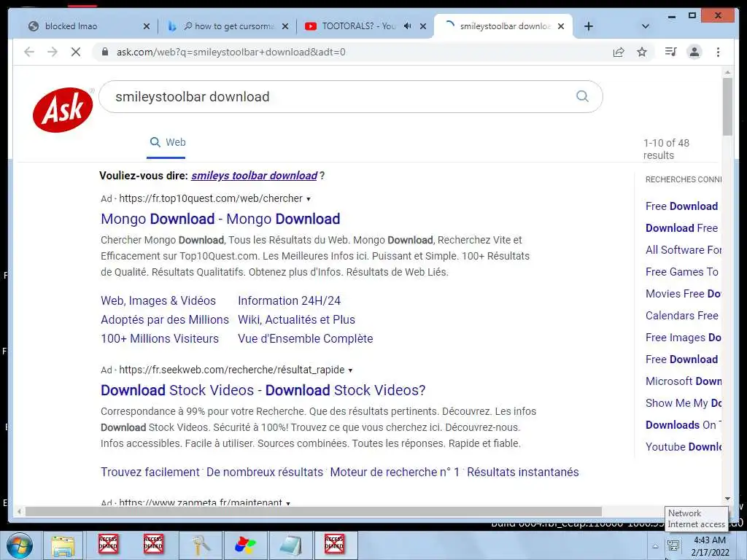Click the share page icon
The width and height of the screenshot is (747, 560).
coord(619,52)
